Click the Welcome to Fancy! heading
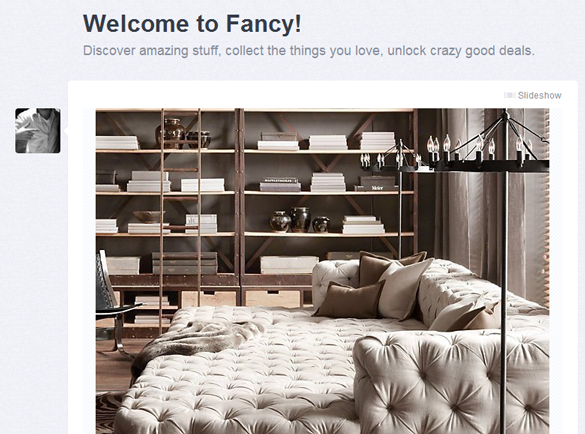585x434 pixels. [x=192, y=24]
